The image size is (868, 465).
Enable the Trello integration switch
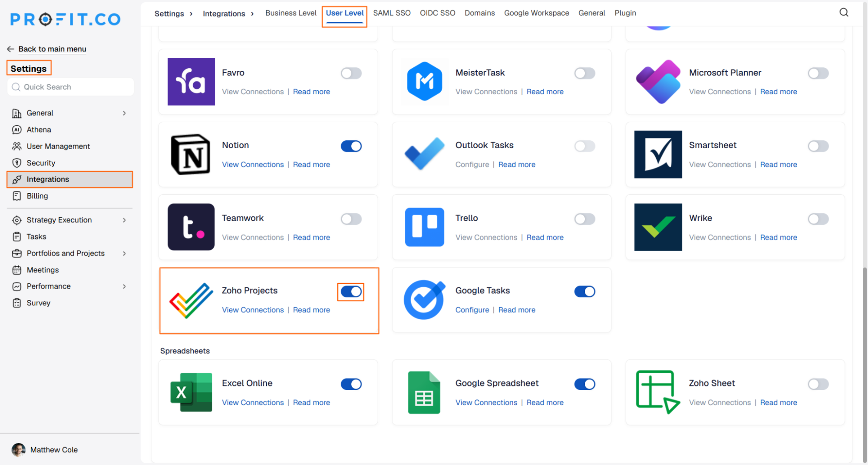584,219
